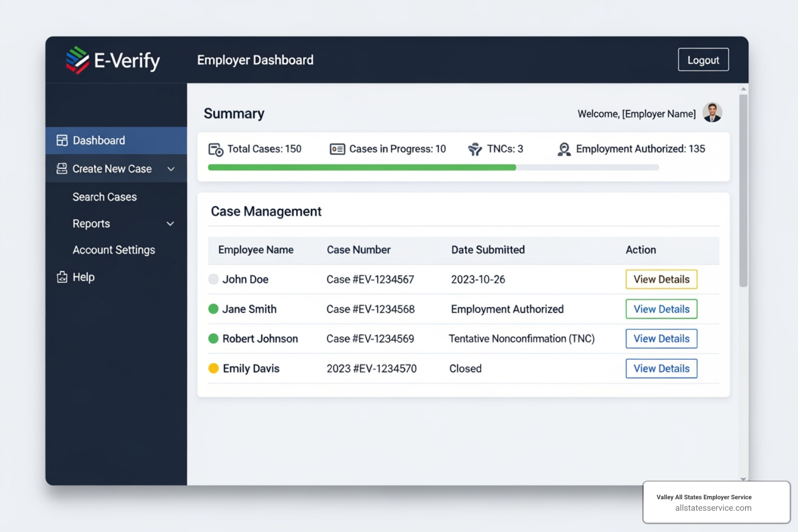Click the Total Cases document icon
The width and height of the screenshot is (798, 532).
[215, 149]
